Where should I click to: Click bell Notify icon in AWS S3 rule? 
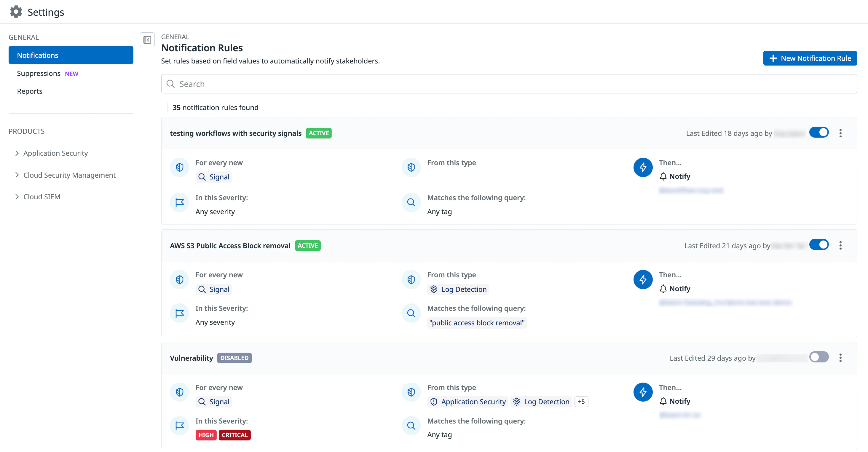click(x=663, y=289)
